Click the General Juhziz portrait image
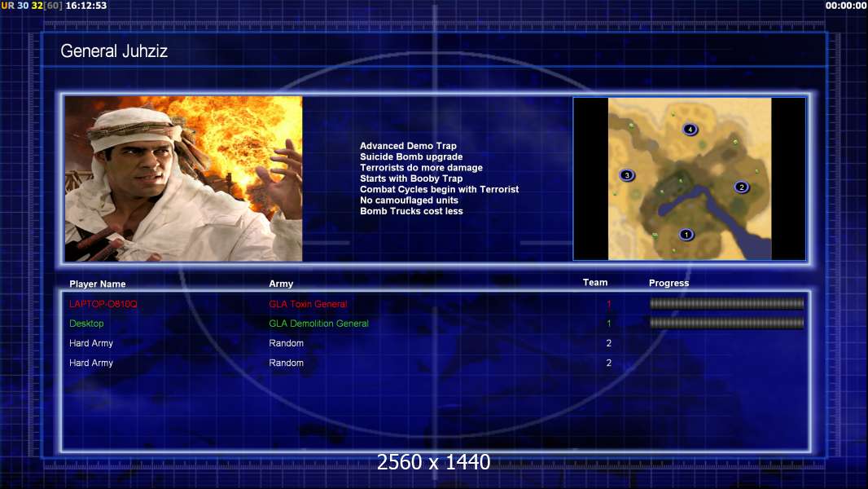Image resolution: width=868 pixels, height=489 pixels. 183,178
